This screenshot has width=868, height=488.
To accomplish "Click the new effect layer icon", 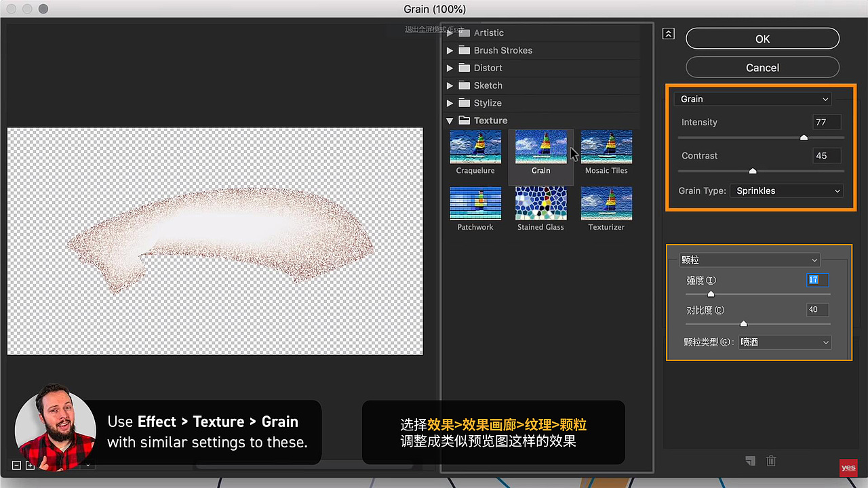I will [750, 461].
